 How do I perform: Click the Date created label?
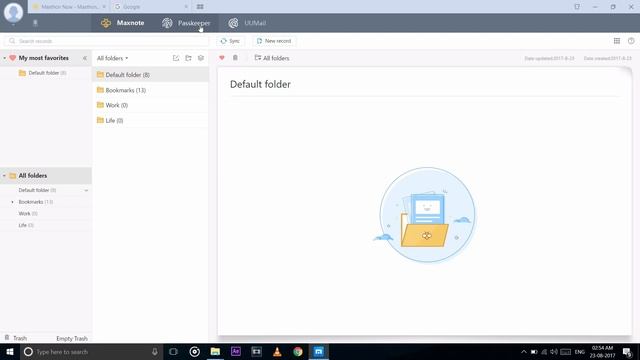[x=607, y=58]
